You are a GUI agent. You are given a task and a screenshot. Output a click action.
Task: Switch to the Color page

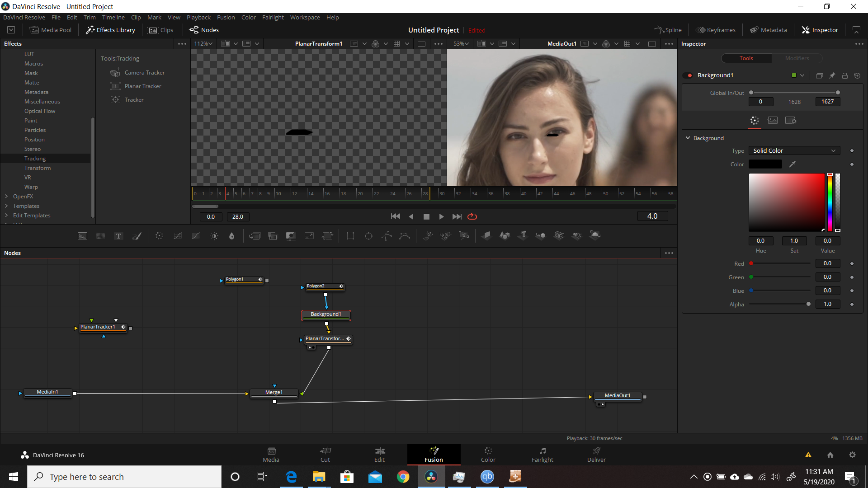point(488,455)
